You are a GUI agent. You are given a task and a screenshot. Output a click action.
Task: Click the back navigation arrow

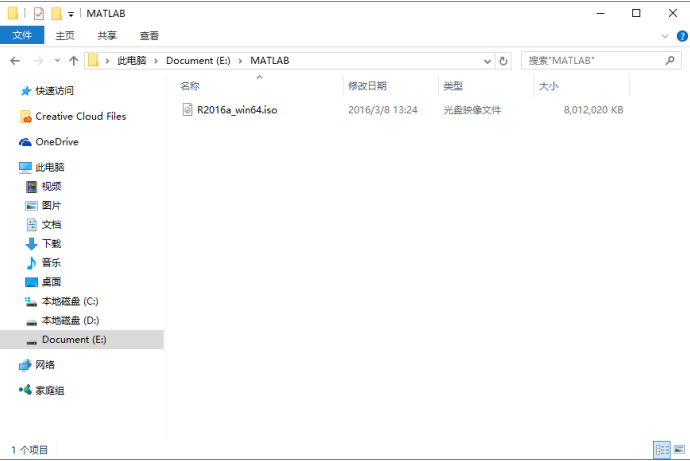click(15, 61)
